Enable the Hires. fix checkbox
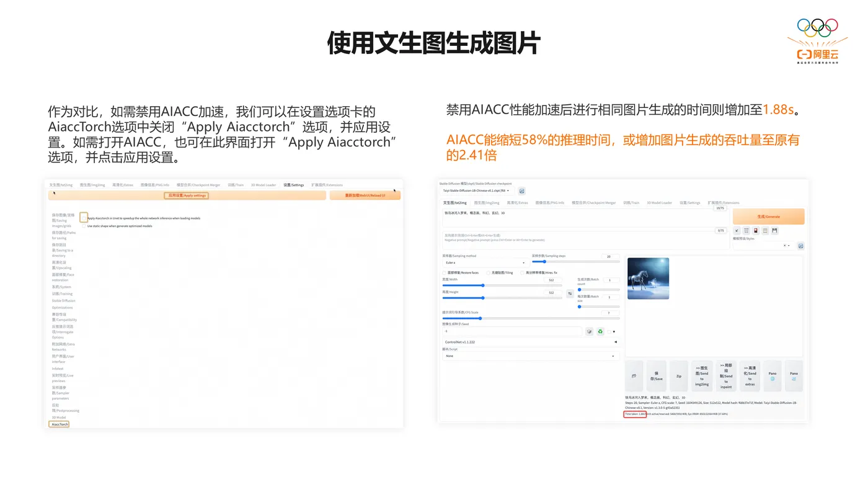The image size is (868, 489). click(523, 272)
